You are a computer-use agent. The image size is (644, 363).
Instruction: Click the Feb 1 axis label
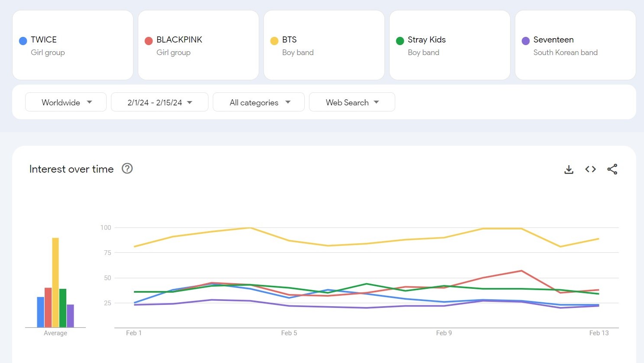click(x=134, y=333)
